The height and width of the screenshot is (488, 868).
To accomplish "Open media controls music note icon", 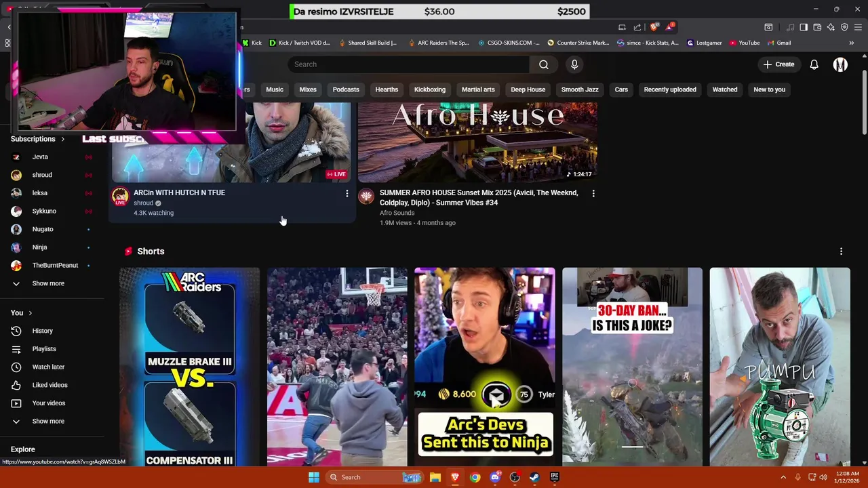I will [x=790, y=27].
